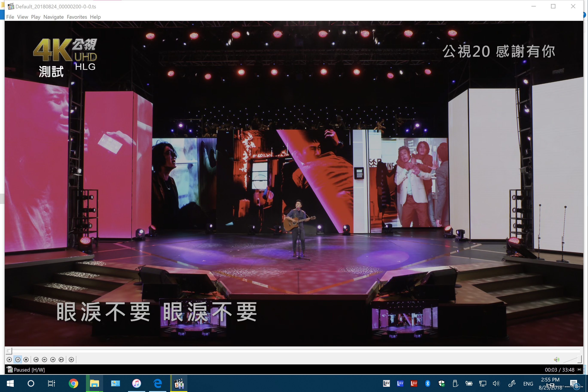Click the seek bar thumb
Image resolution: width=588 pixels, height=392 pixels.
pyautogui.click(x=9, y=351)
